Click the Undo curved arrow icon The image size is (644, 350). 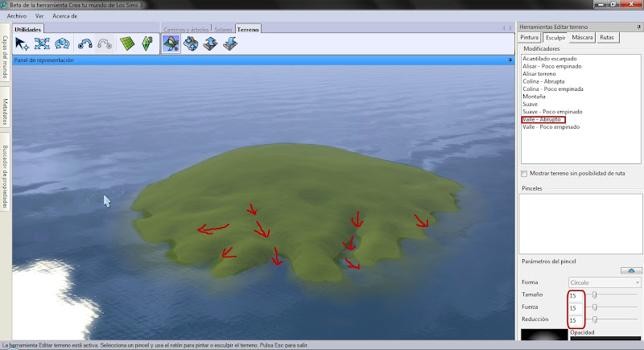[x=85, y=44]
